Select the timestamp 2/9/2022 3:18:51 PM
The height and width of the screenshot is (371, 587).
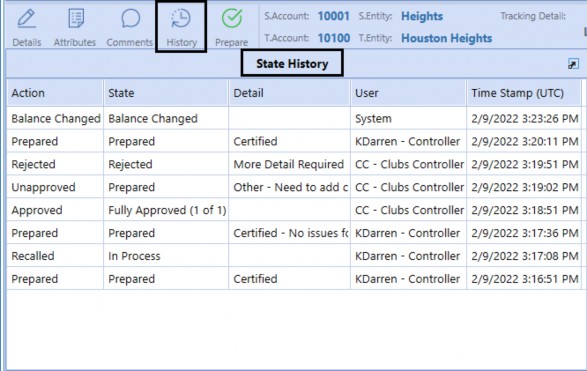(524, 210)
